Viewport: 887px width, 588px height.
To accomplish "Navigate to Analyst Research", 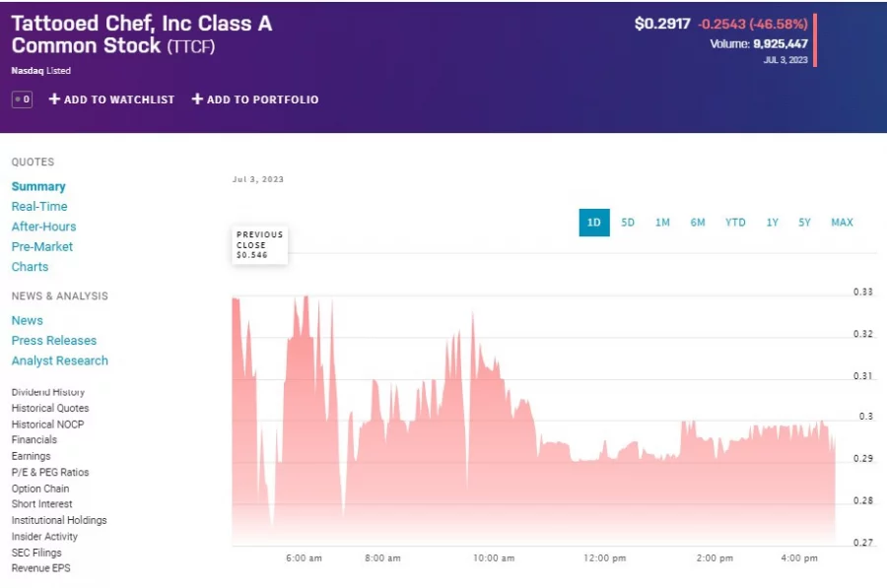I will coord(60,361).
